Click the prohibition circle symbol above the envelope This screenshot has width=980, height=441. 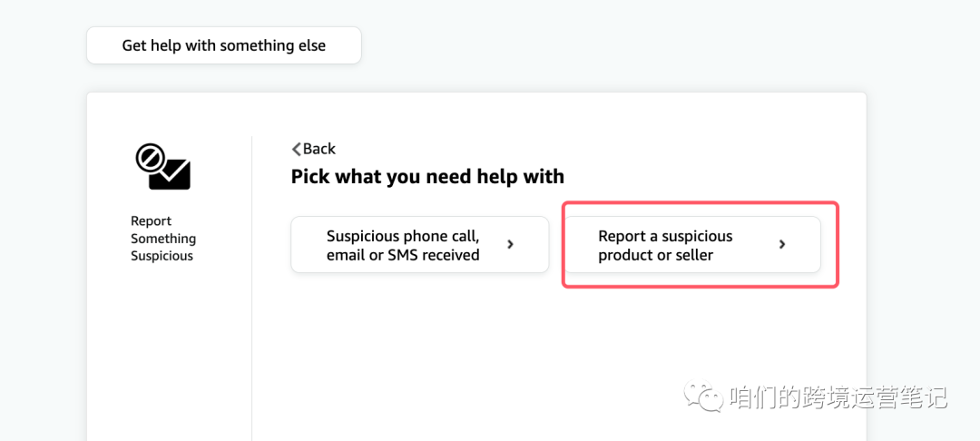(150, 158)
